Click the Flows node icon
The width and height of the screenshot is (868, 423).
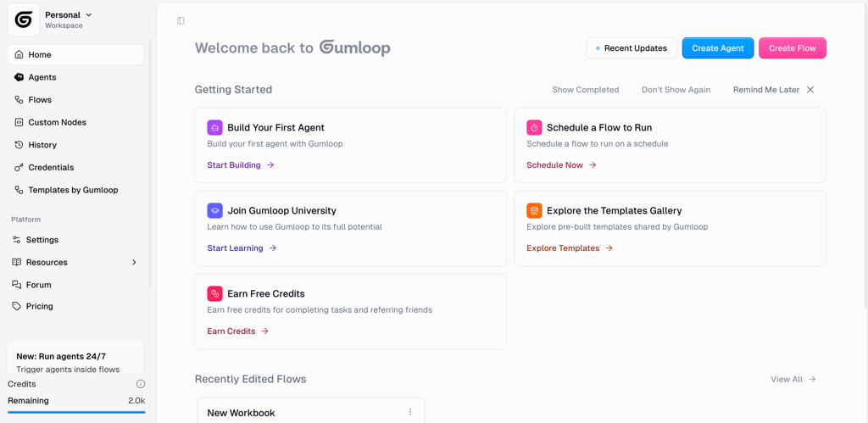point(19,100)
